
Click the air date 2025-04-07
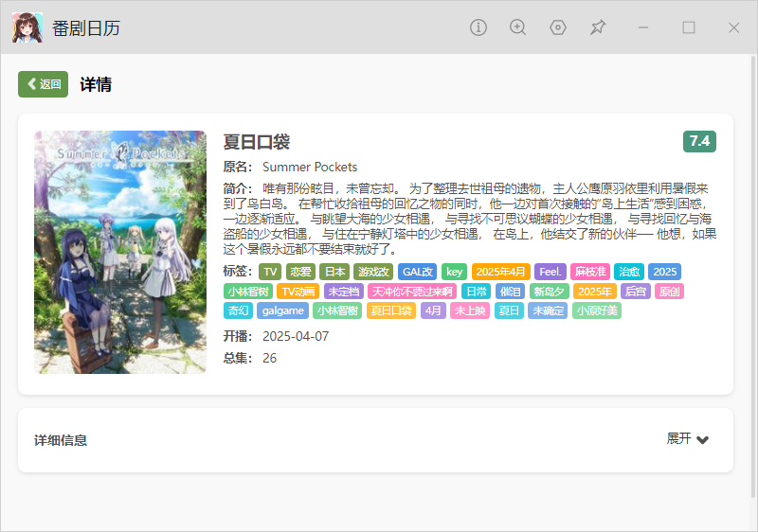pyautogui.click(x=296, y=336)
